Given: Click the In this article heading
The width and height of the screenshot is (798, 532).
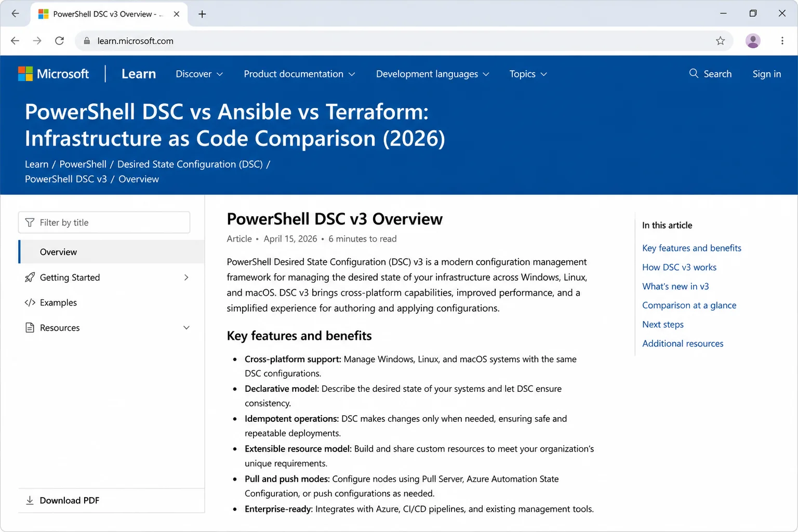Looking at the screenshot, I should 667,225.
